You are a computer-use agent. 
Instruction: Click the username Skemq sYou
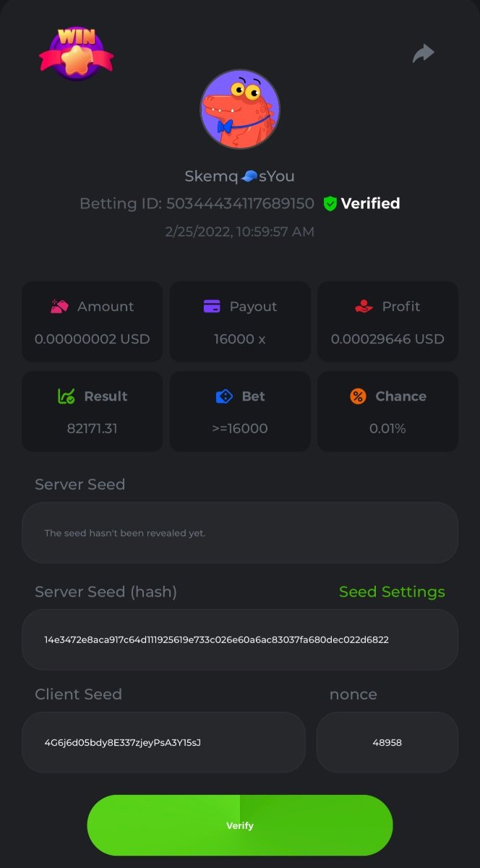[x=240, y=176]
